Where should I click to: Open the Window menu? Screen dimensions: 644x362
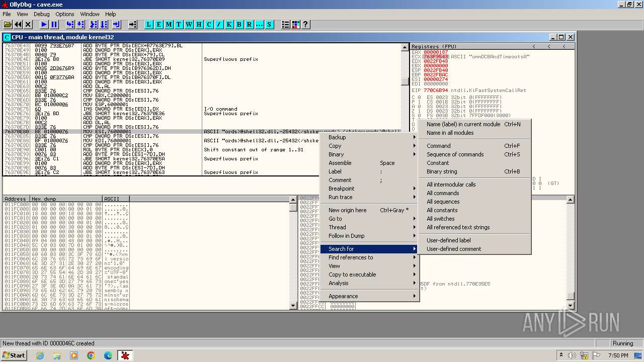tap(90, 14)
